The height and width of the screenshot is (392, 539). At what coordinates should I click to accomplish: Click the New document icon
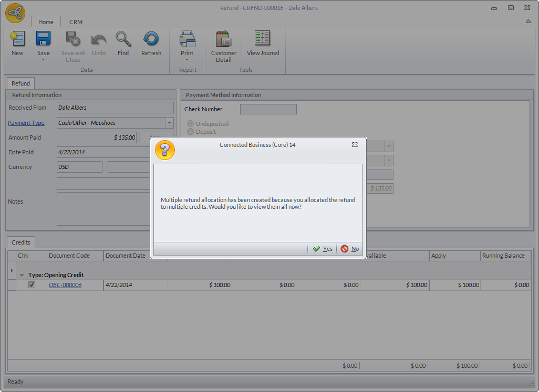click(17, 40)
